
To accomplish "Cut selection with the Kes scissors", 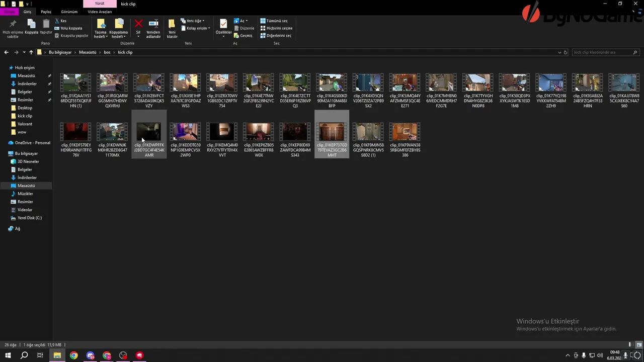I will [60, 21].
